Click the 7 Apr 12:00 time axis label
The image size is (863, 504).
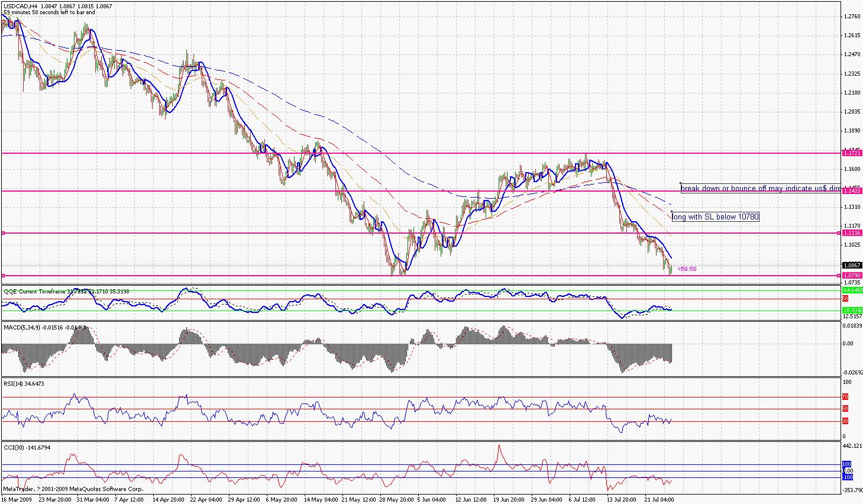coord(129,500)
